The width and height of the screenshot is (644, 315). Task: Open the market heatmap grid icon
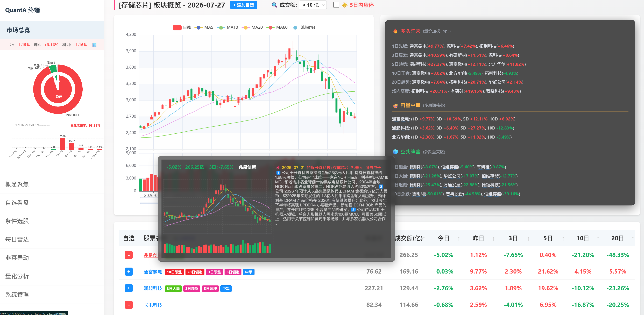click(x=94, y=45)
